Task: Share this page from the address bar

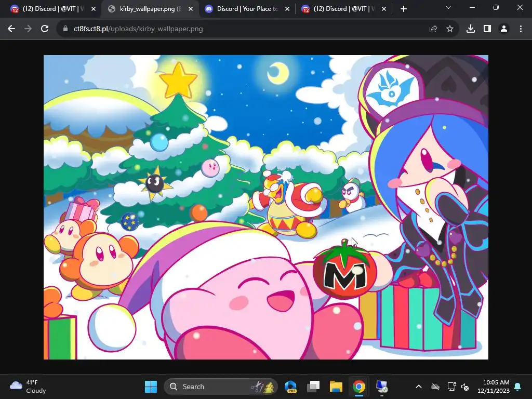Action: coord(433,29)
